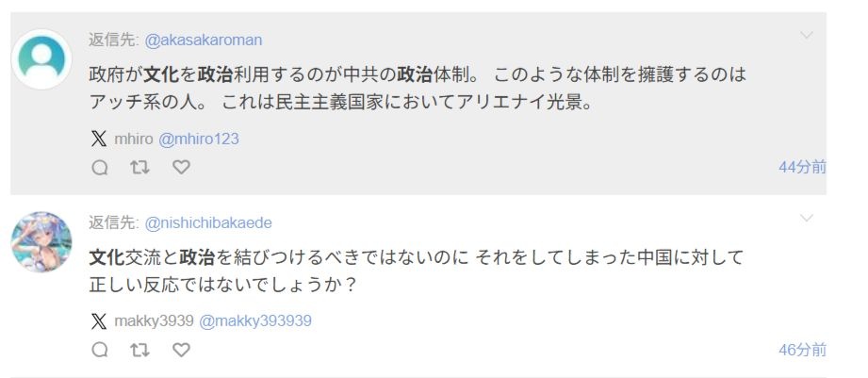Visit the @mhiro123 profile handle
This screenshot has width=868, height=378.
[198, 139]
